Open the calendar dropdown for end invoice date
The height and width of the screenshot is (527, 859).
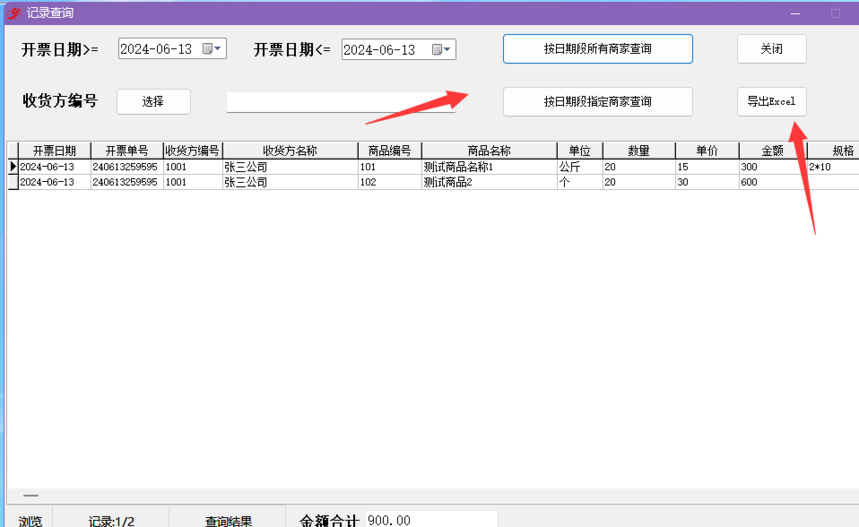click(x=441, y=49)
